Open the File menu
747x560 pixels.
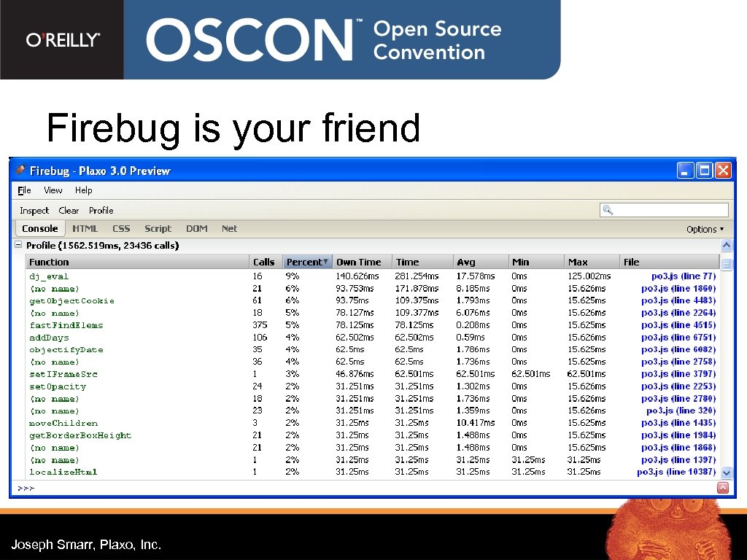23,190
